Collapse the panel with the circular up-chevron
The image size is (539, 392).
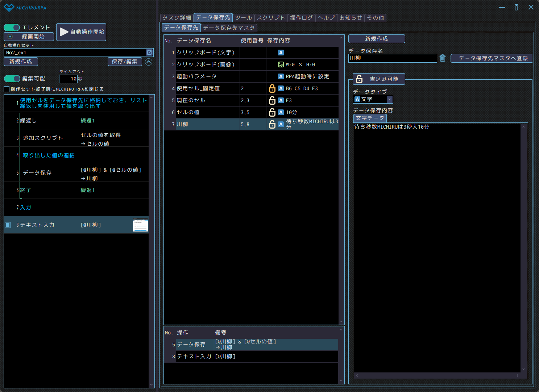149,62
